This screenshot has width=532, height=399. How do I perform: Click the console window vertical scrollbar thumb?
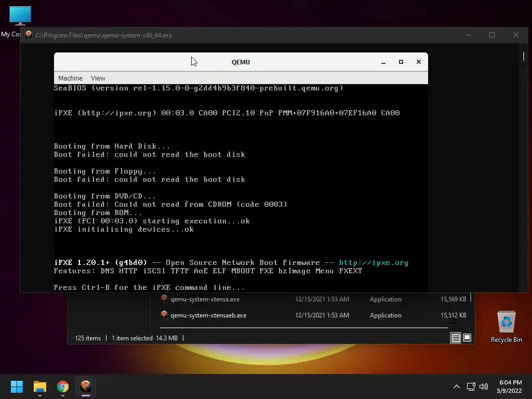click(x=524, y=56)
